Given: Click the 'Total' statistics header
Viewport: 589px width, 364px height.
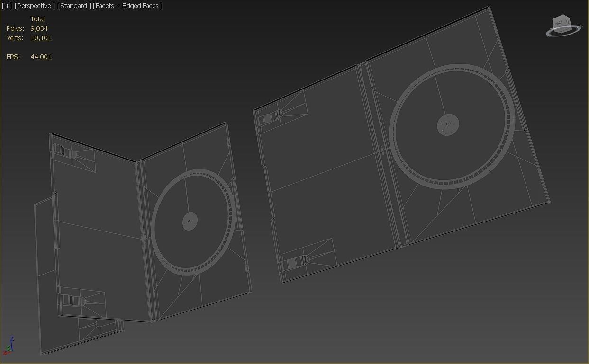Looking at the screenshot, I should point(37,19).
